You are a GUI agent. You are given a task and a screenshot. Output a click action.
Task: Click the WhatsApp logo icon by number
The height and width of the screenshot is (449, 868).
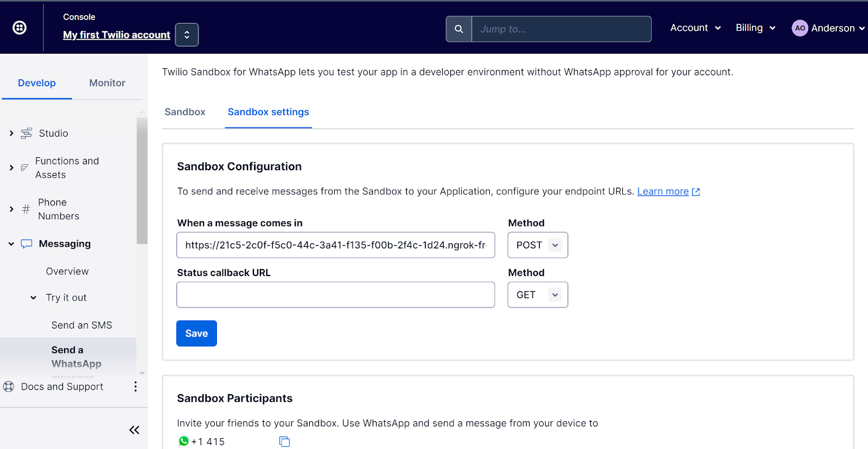[x=184, y=441]
